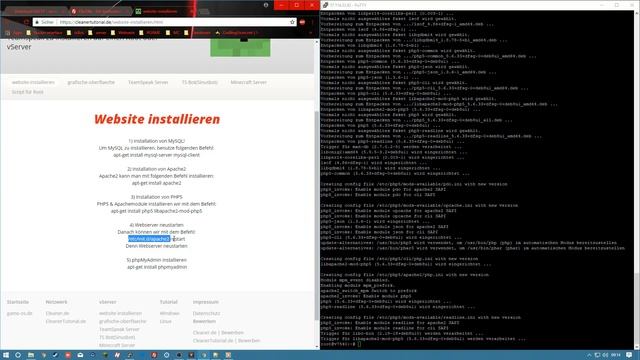Open footer link 'Startseite'
The height and width of the screenshot is (360, 640).
tap(18, 302)
